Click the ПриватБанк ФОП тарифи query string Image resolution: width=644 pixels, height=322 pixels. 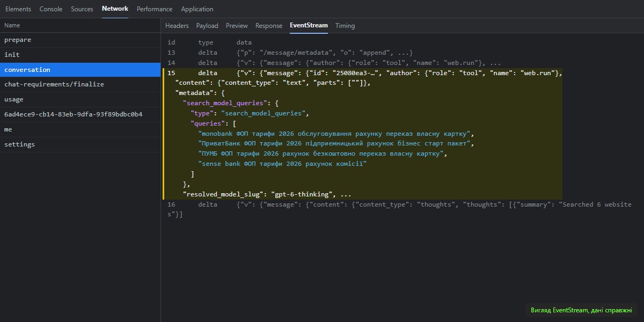tap(336, 144)
